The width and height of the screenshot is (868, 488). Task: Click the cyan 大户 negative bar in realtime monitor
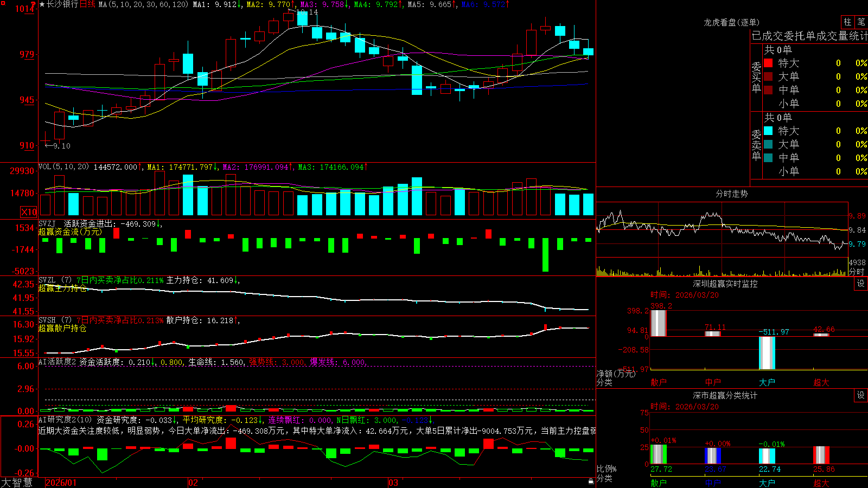click(x=767, y=353)
